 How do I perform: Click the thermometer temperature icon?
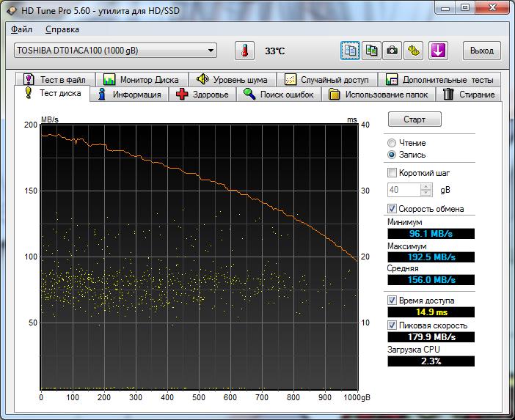244,51
